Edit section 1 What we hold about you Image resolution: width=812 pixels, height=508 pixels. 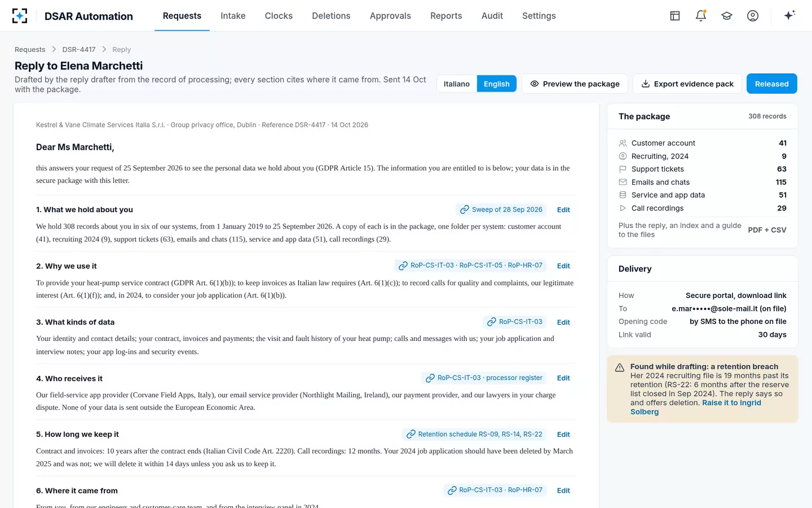point(563,209)
